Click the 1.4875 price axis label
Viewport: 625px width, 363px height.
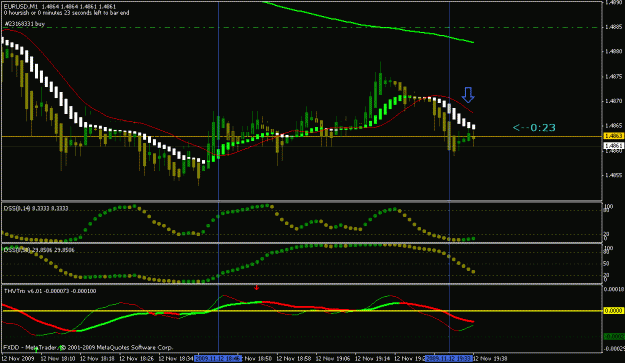point(614,76)
